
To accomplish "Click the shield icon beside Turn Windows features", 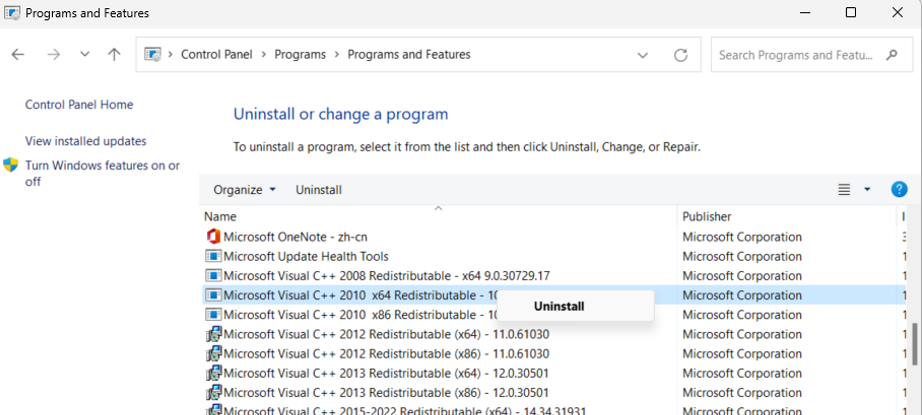I will coord(11,165).
